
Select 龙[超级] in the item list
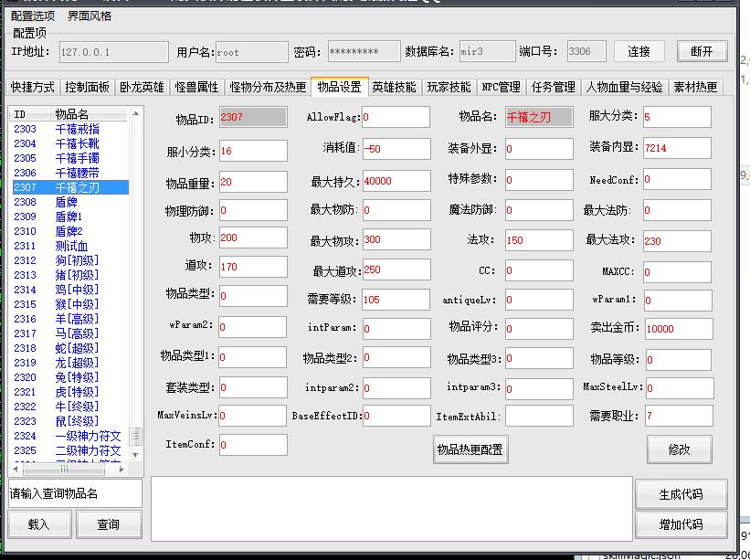(x=69, y=363)
